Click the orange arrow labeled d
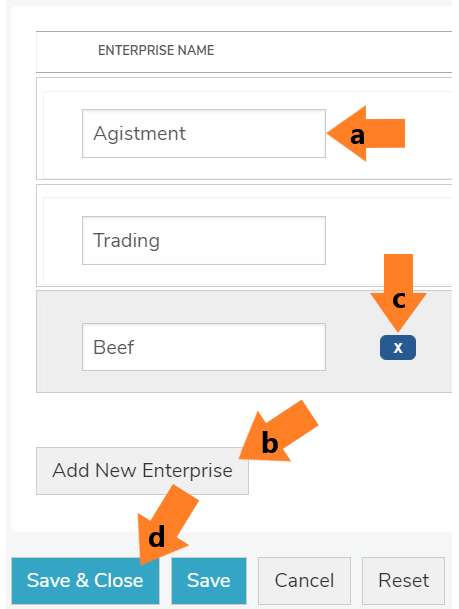 167,524
